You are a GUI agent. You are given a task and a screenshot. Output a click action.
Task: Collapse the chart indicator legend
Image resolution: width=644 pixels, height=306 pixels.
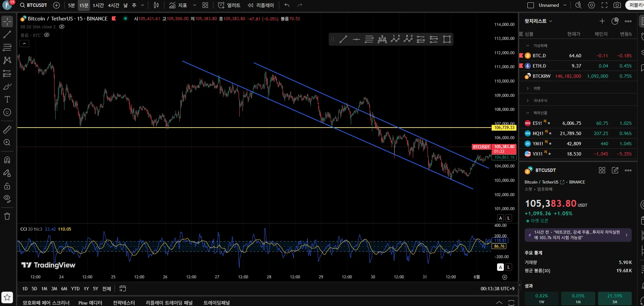[25, 44]
